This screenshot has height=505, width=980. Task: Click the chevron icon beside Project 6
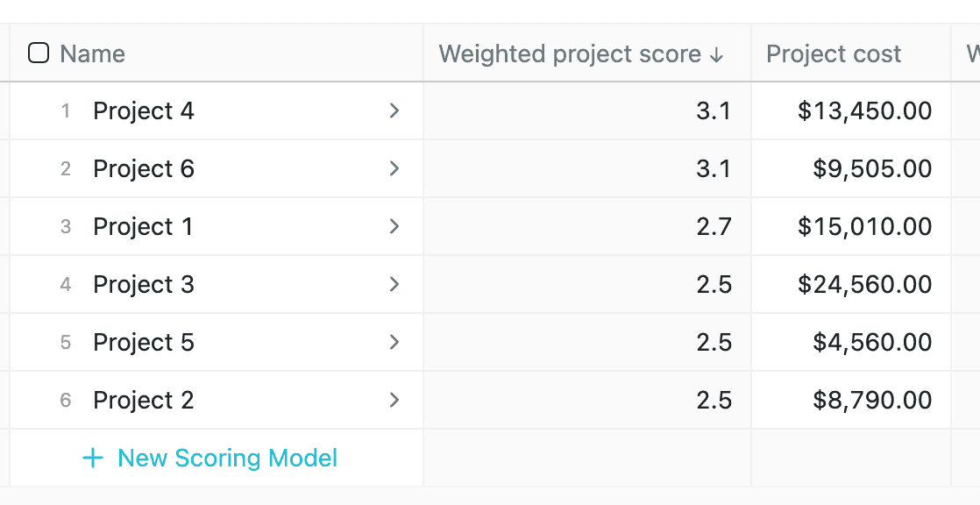pyautogui.click(x=394, y=168)
